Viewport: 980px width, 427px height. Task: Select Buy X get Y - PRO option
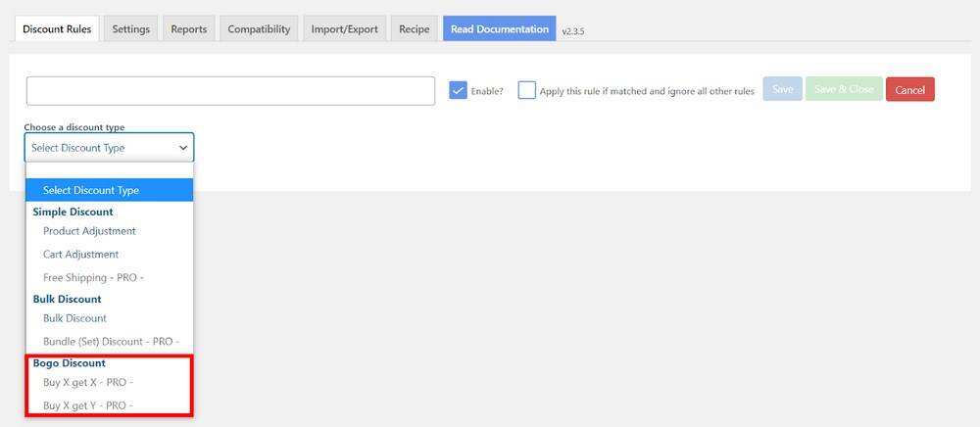[88, 405]
